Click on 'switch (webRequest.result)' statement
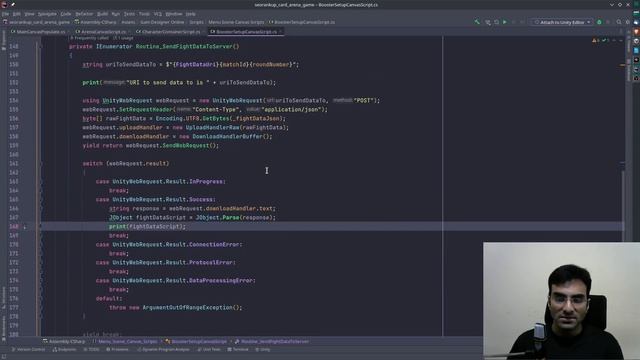Image resolution: width=640 pixels, height=360 pixels. pos(126,164)
